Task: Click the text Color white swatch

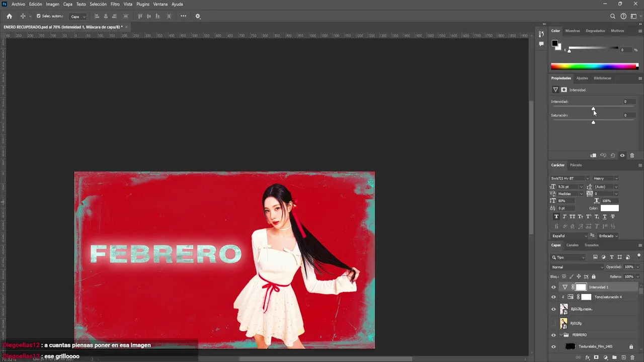Action: pos(609,208)
